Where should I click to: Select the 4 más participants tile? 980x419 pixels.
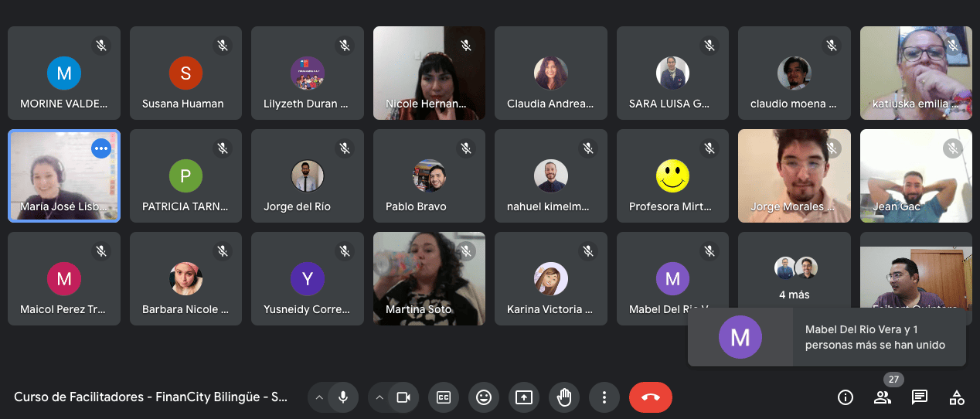pos(795,279)
